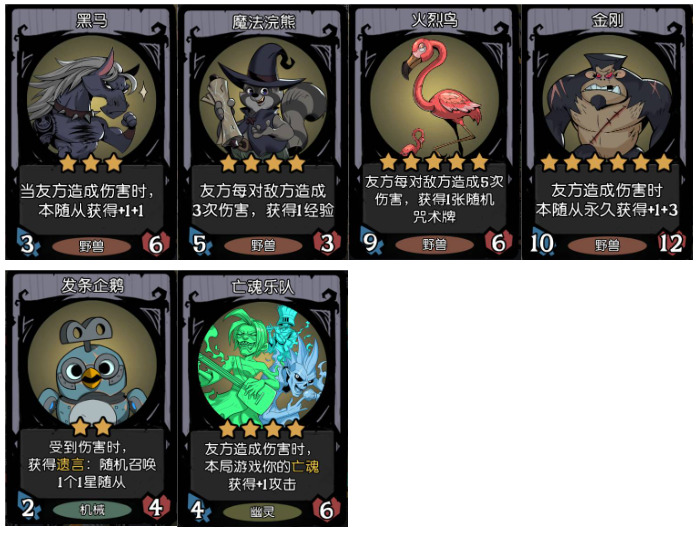Click the 幽灵 type tag on 亡魂乐队
700x533 pixels.
(x=262, y=512)
